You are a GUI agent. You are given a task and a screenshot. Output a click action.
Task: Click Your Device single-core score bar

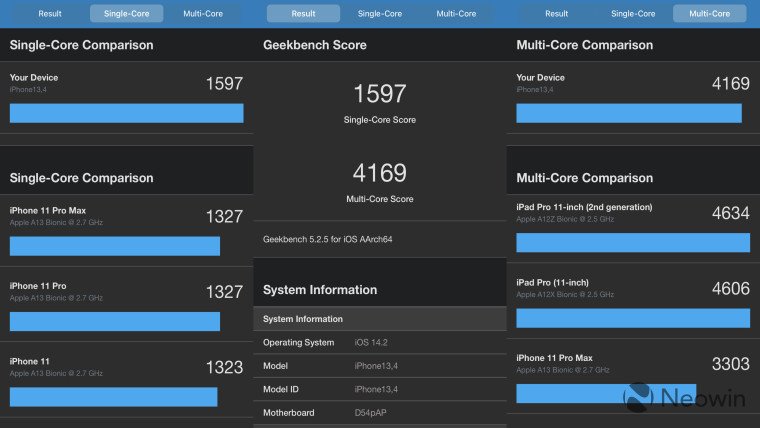(127, 113)
